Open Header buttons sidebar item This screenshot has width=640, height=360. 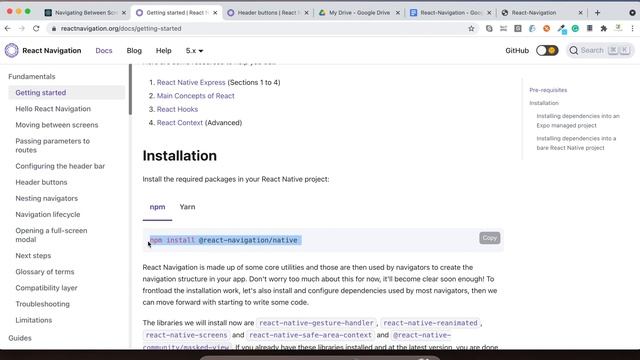pos(41,182)
